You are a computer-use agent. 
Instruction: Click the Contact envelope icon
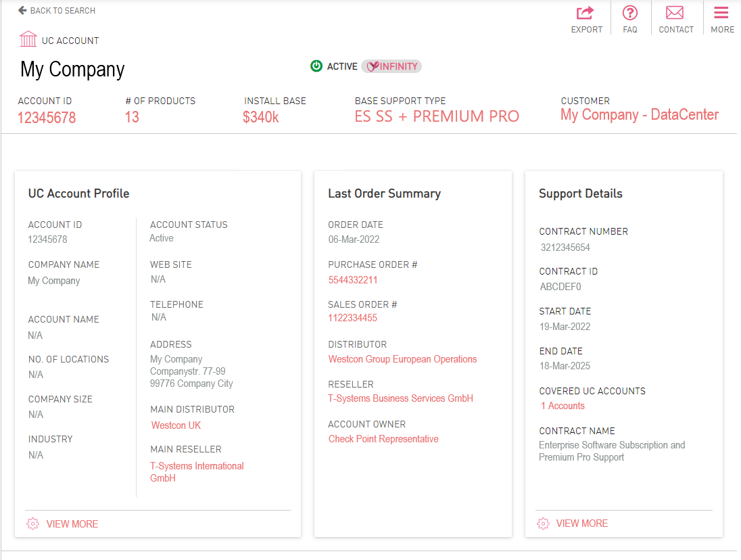coord(675,13)
